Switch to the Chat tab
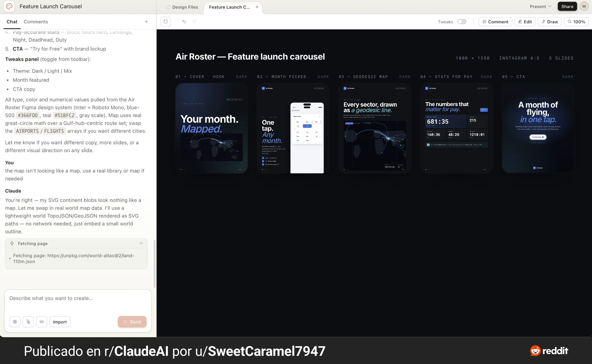The width and height of the screenshot is (592, 364). tap(12, 22)
